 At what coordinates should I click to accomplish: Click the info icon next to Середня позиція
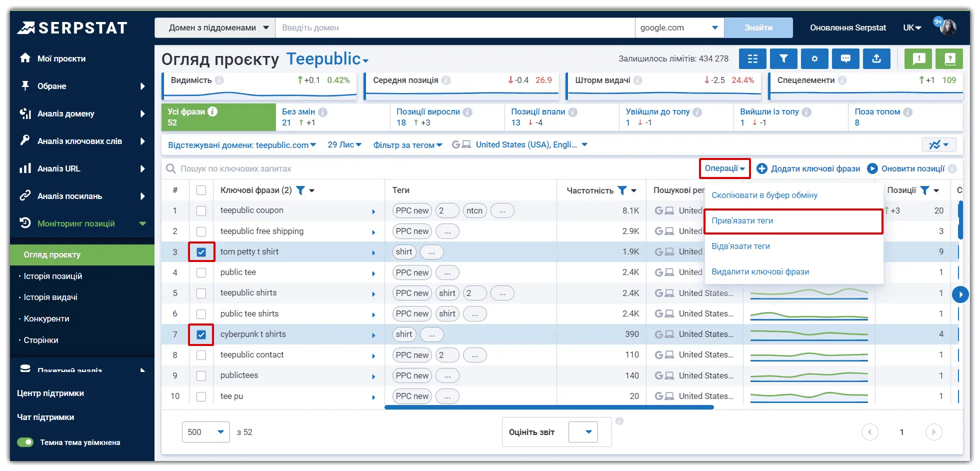point(446,80)
